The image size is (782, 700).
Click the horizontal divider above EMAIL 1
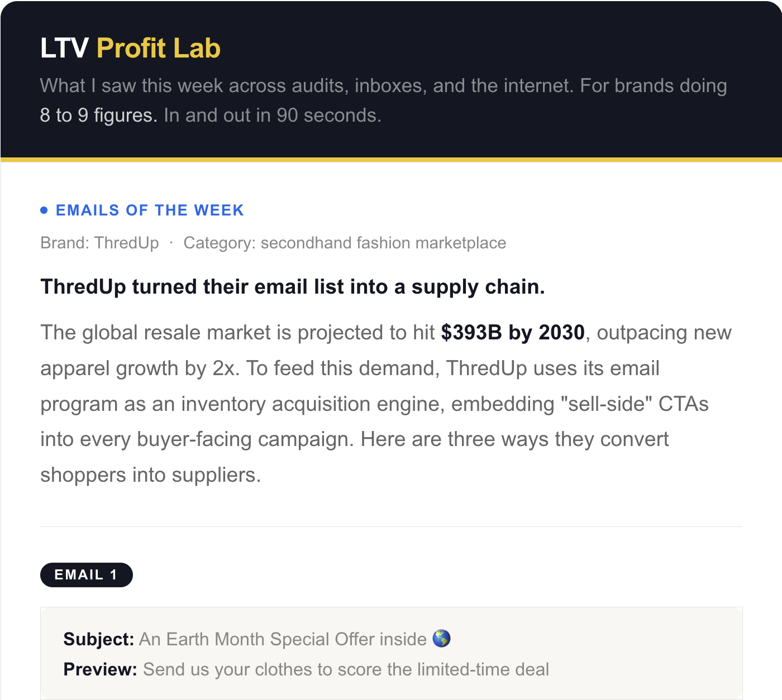pos(391,526)
